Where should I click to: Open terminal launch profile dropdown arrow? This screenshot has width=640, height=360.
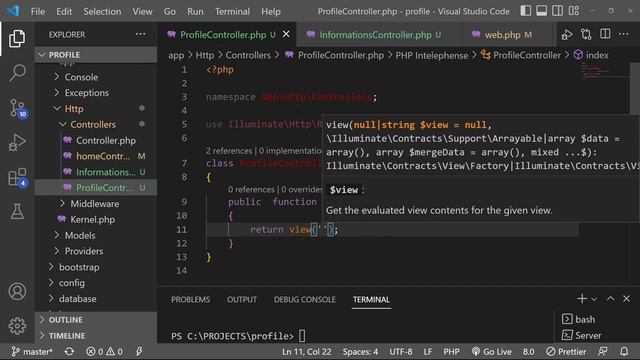click(x=594, y=299)
